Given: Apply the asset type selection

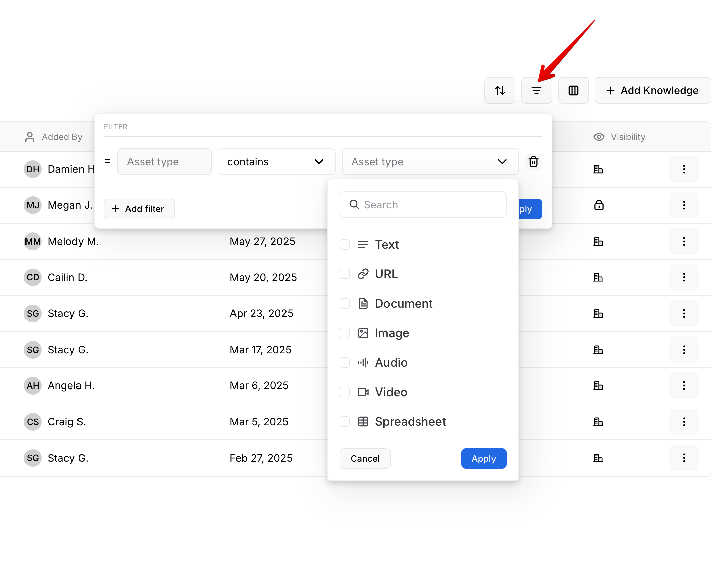Looking at the screenshot, I should tap(483, 458).
